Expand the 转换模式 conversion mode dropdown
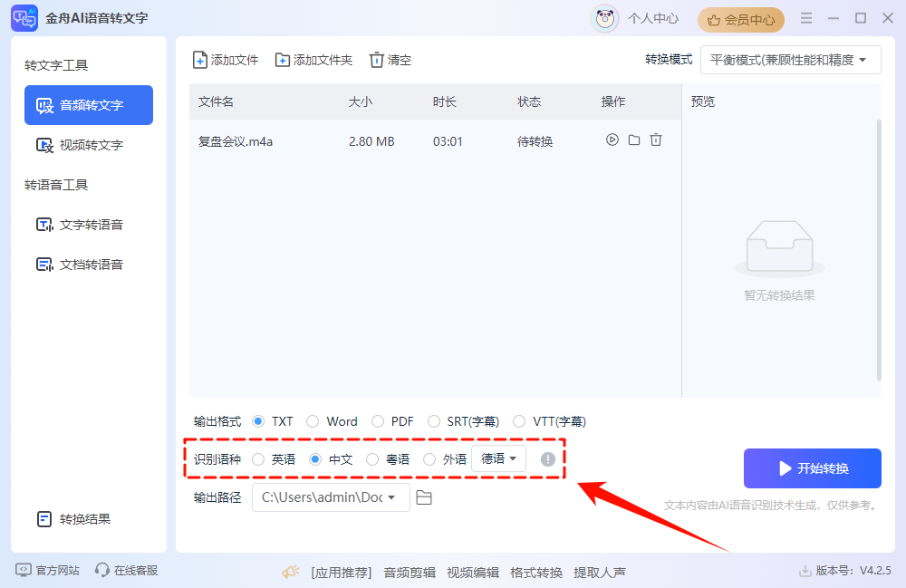This screenshot has width=906, height=588. (790, 60)
